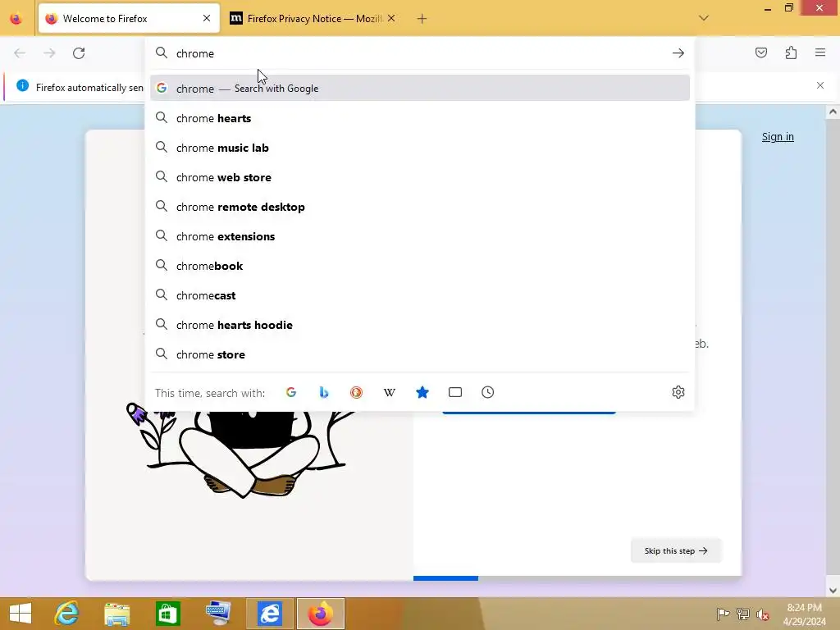Screen dimensions: 840x630
Task: Reload the current page
Action: [79, 53]
